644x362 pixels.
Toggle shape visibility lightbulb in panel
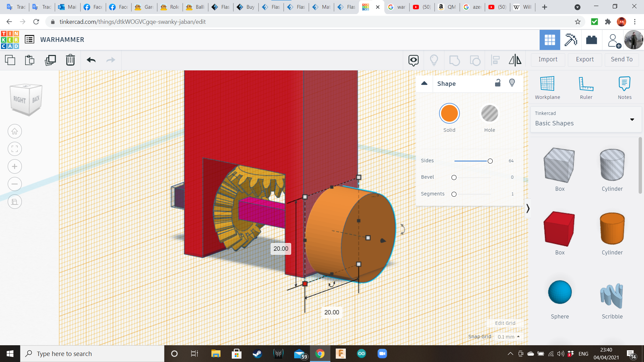coord(512,83)
